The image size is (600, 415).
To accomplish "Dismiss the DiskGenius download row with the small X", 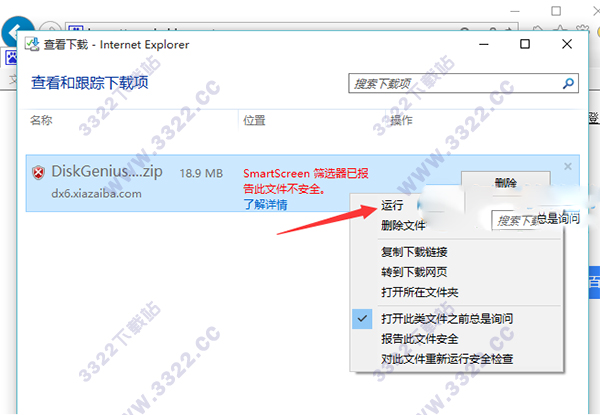I will point(568,166).
